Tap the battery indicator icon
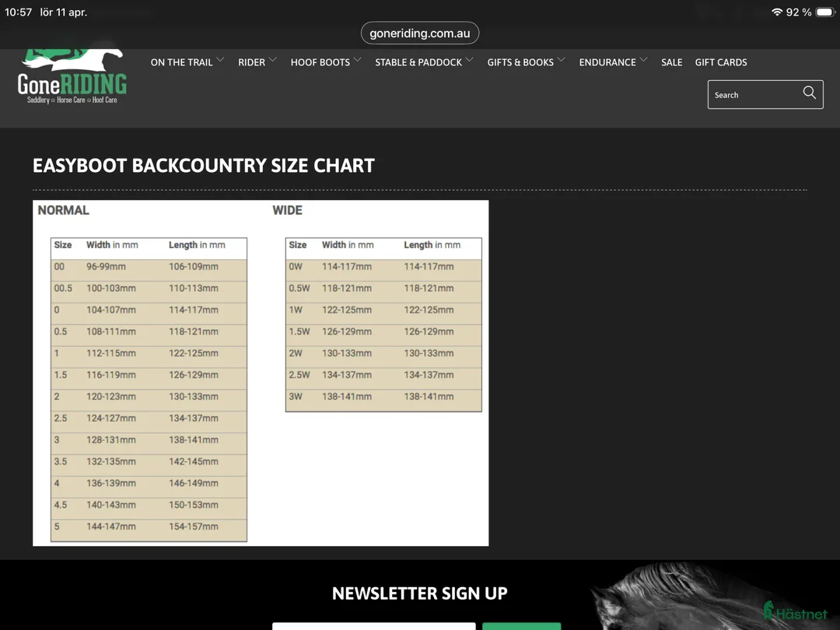Viewport: 840px width, 630px height. (824, 12)
